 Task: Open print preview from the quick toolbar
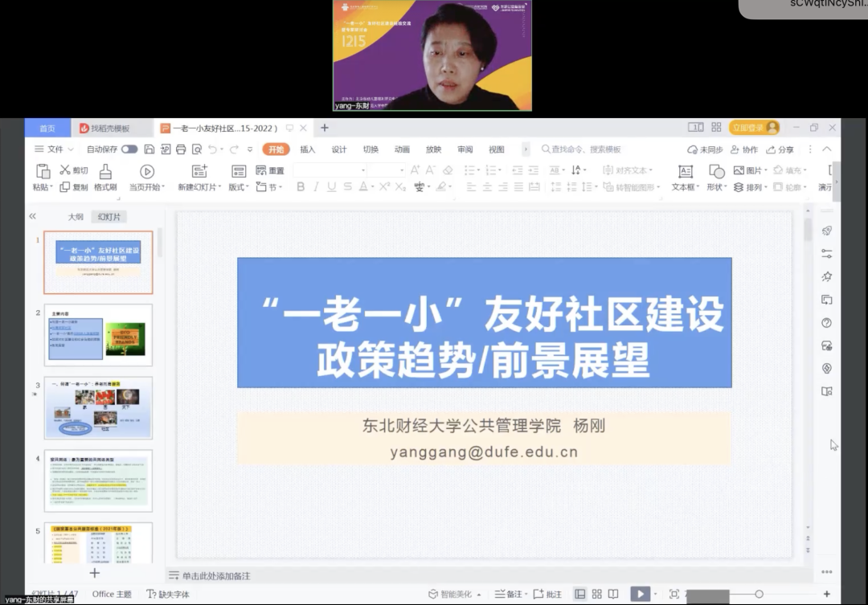coord(197,149)
